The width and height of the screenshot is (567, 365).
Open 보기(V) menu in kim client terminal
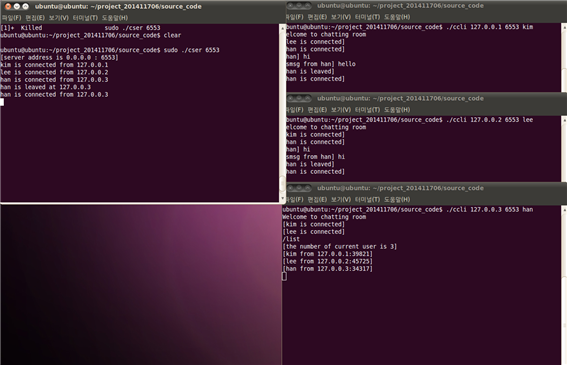(341, 17)
